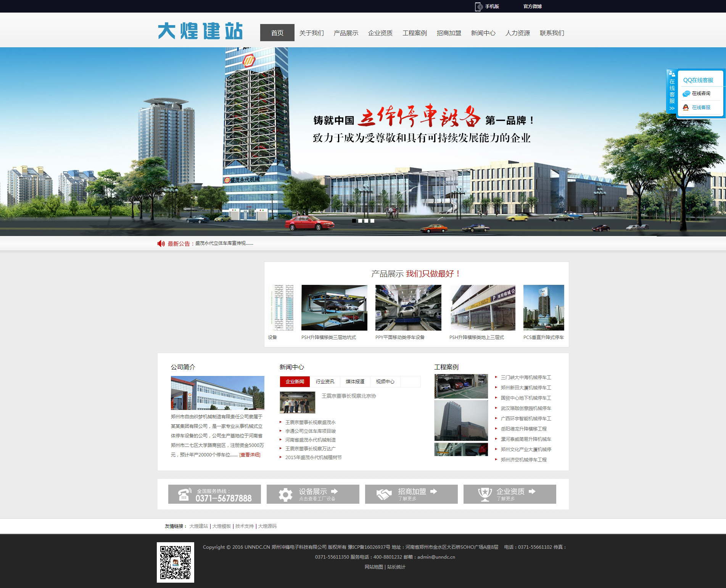Click the telephone hotline icon

pos(184,495)
